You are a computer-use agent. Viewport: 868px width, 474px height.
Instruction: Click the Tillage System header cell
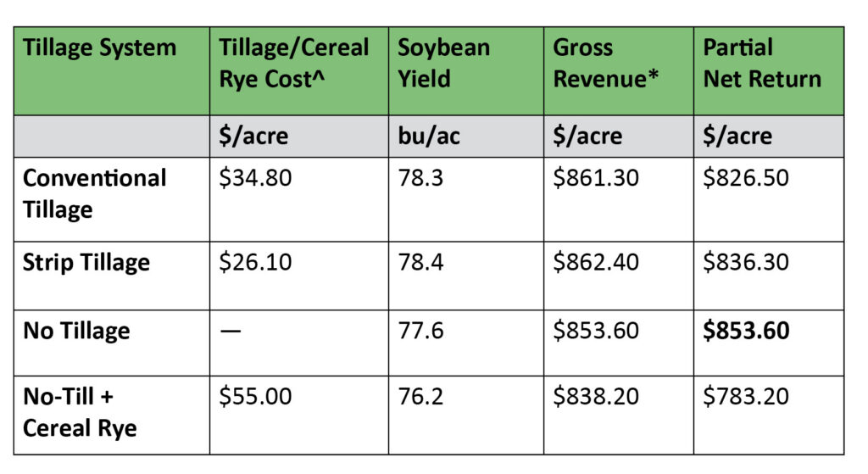99,47
